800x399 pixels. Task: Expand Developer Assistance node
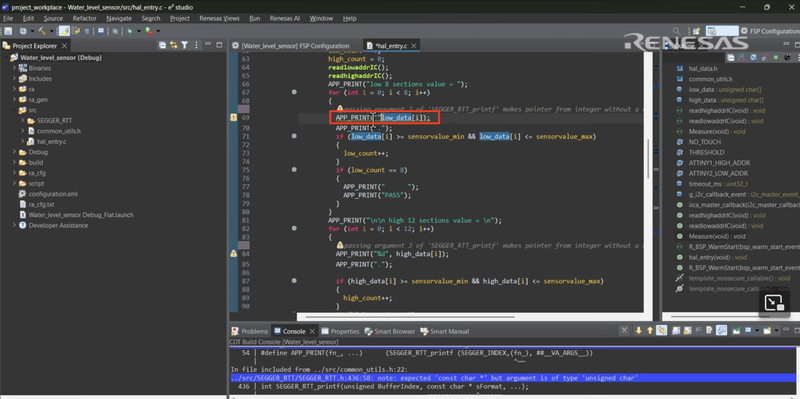pos(15,225)
